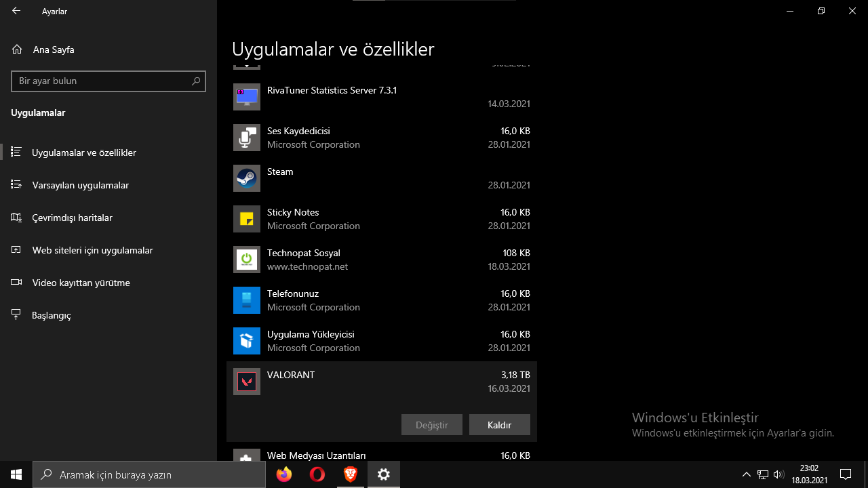The height and width of the screenshot is (488, 868).
Task: Go back with the Ayarlar back arrow
Action: [x=16, y=11]
